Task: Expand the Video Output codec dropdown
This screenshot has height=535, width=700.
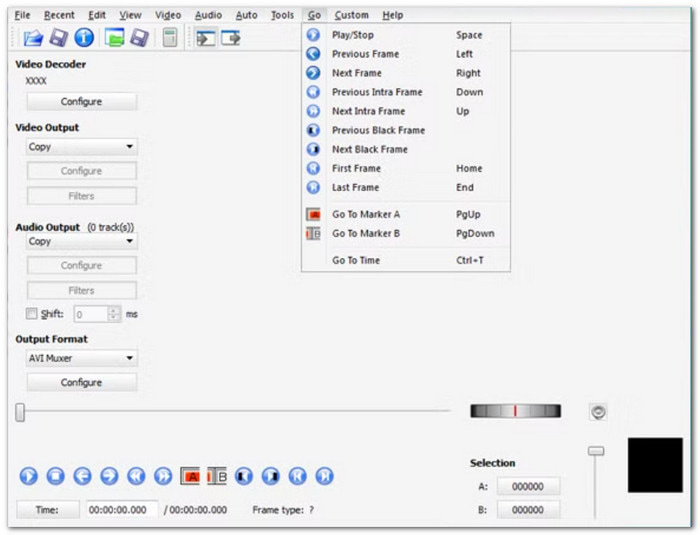Action: 82,146
